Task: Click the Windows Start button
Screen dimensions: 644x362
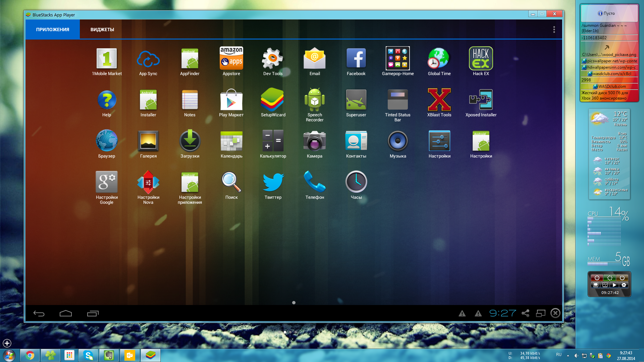Action: (9, 355)
